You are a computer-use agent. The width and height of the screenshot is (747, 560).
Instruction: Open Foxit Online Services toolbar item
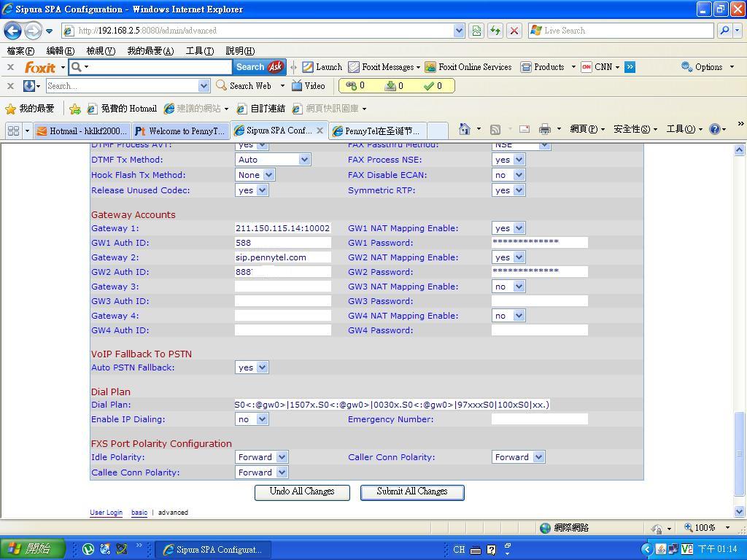[468, 67]
